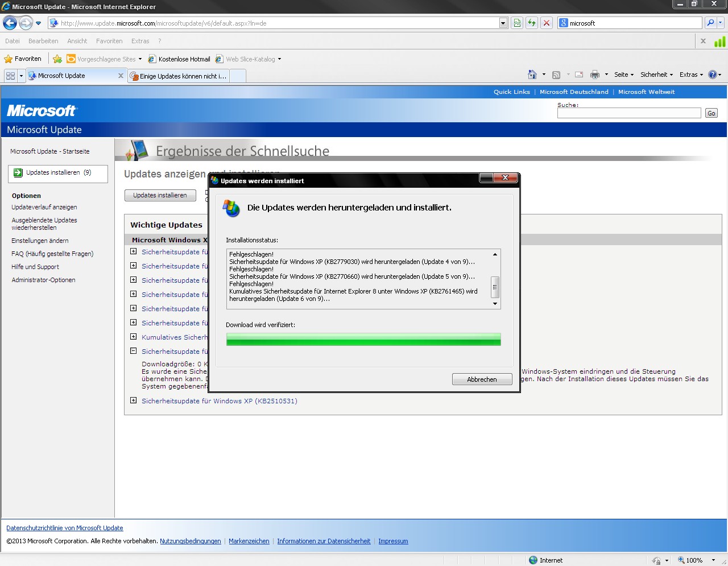
Task: Click the Installationsstatus scroll down arrow
Action: (495, 304)
